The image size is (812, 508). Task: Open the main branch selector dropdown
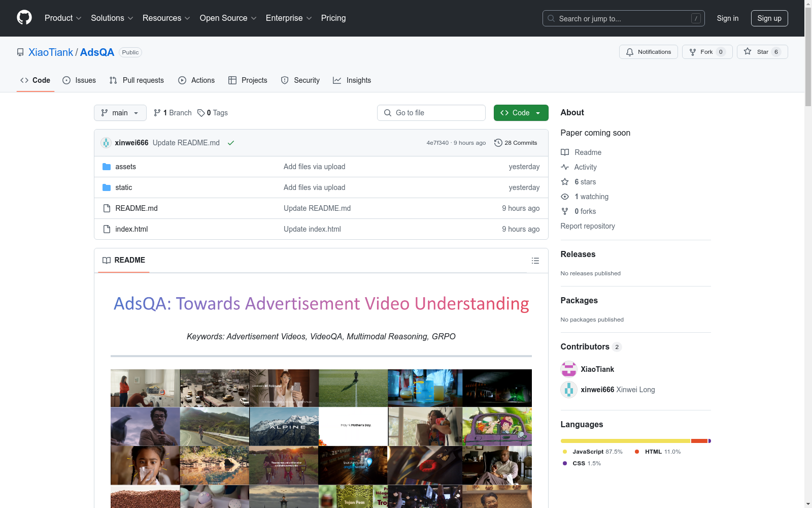pos(120,113)
